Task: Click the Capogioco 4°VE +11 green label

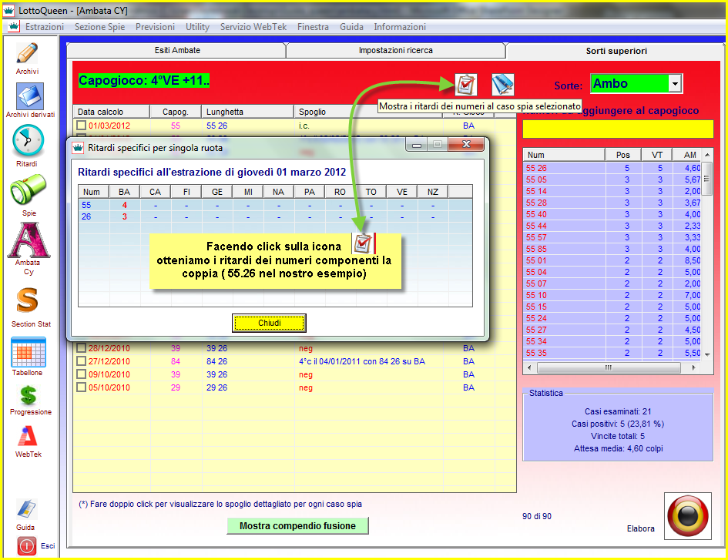Action: pos(144,81)
